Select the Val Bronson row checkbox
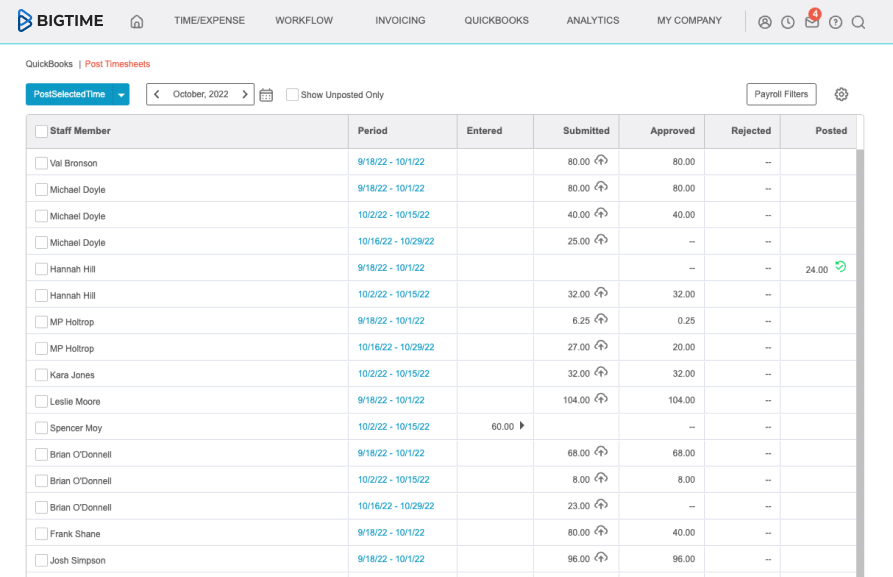This screenshot has height=577, width=893. pyautogui.click(x=41, y=163)
